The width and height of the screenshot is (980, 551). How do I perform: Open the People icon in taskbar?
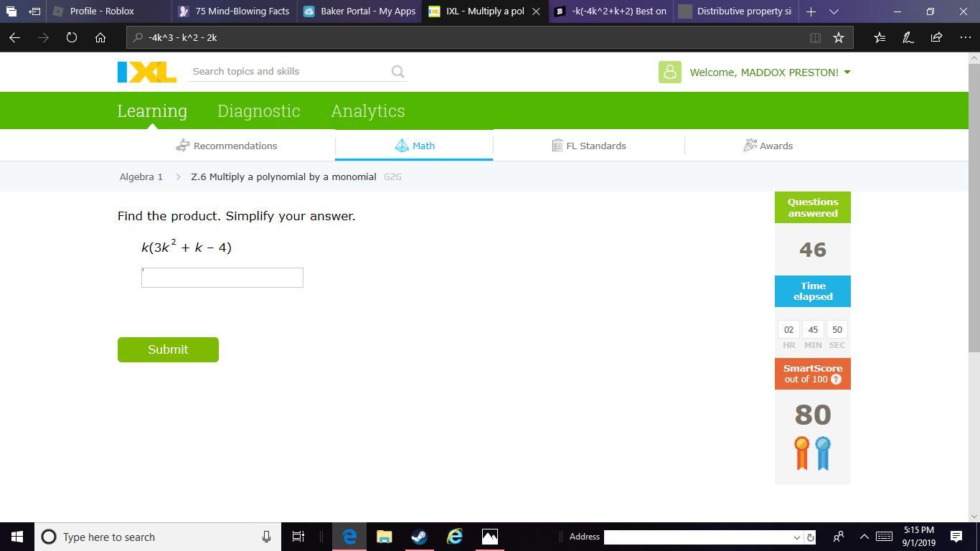pos(838,537)
